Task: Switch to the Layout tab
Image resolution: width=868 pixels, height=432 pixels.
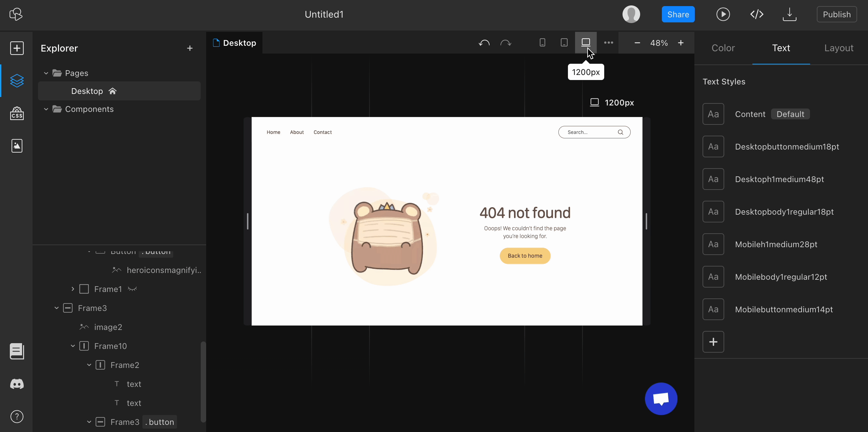Action: click(839, 48)
